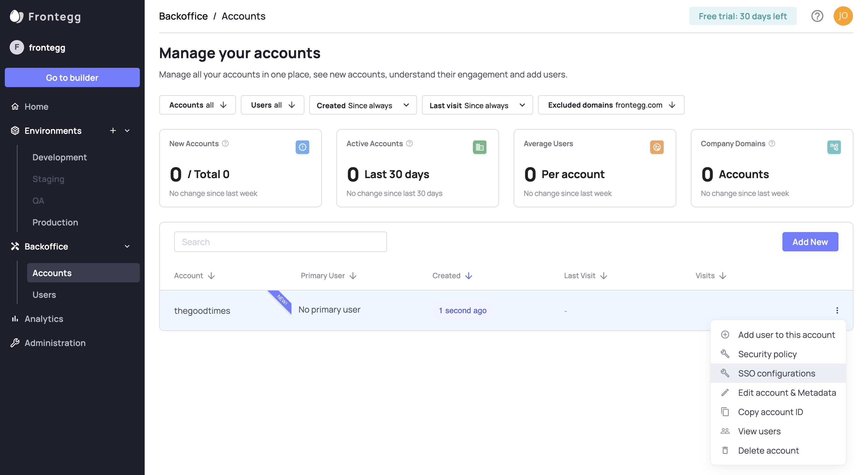Choose Delete account in the menu
This screenshot has height=475, width=868.
[x=768, y=450]
